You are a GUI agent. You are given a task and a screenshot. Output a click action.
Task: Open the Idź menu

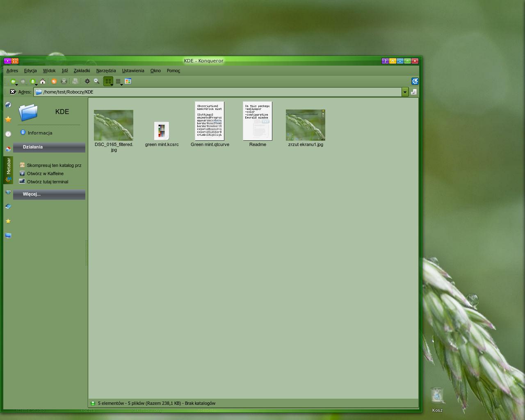(65, 71)
